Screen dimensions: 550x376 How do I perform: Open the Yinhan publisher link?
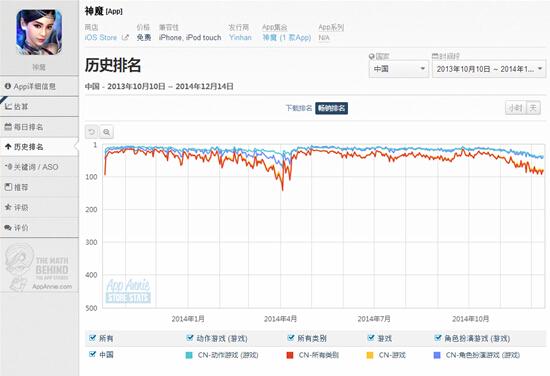pyautogui.click(x=240, y=37)
